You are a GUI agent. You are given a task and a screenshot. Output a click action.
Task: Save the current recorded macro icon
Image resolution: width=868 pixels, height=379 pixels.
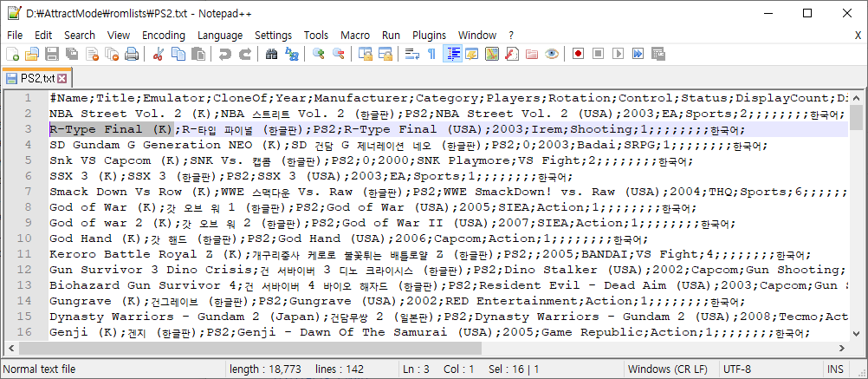pyautogui.click(x=657, y=54)
